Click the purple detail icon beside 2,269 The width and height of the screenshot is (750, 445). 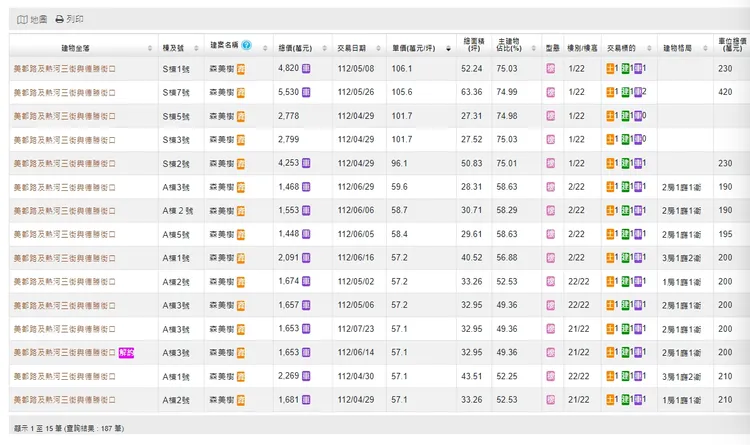[x=307, y=377]
